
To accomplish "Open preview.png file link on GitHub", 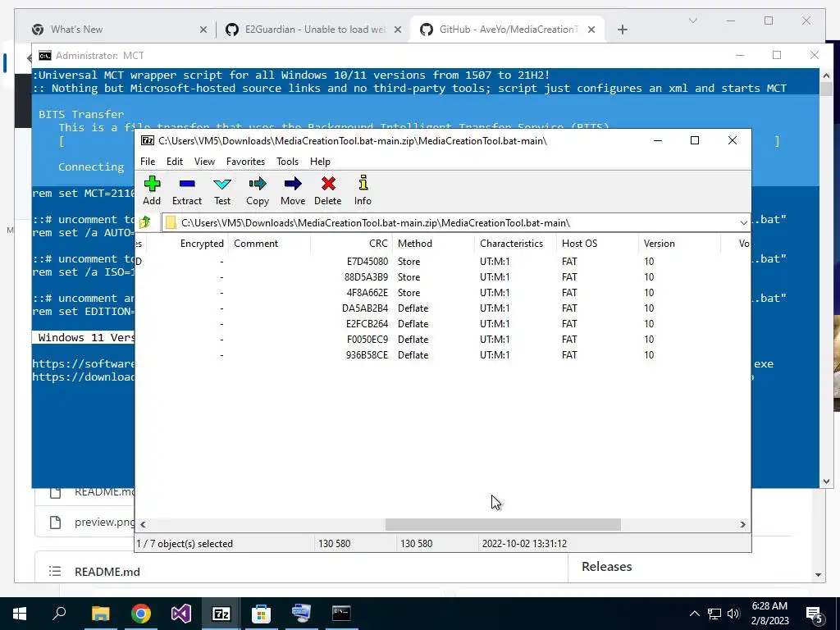I will tap(104, 522).
